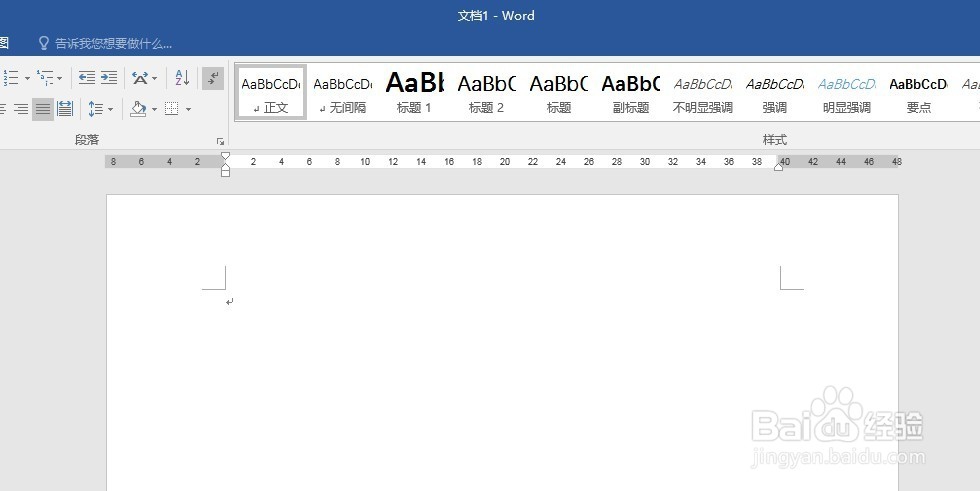Click the right indent marker on ruler
This screenshot has width=980, height=491.
click(x=779, y=166)
